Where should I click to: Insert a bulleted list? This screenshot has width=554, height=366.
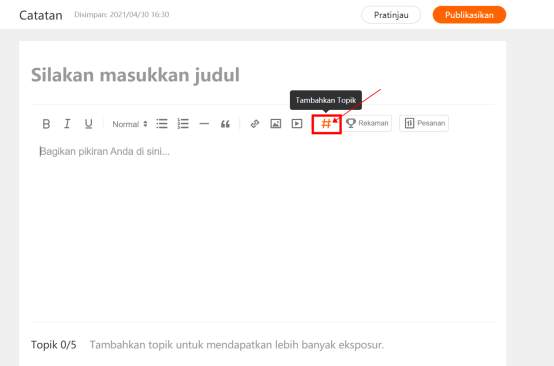162,124
